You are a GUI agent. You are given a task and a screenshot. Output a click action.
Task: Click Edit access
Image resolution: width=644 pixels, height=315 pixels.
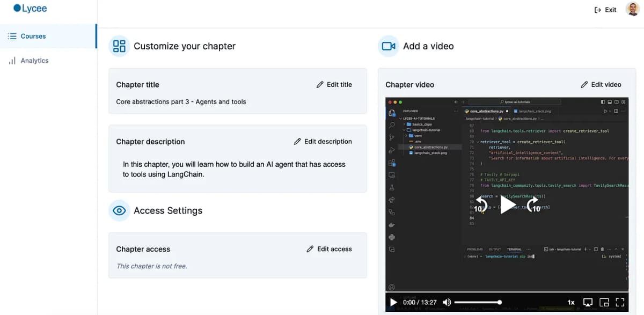tap(329, 249)
